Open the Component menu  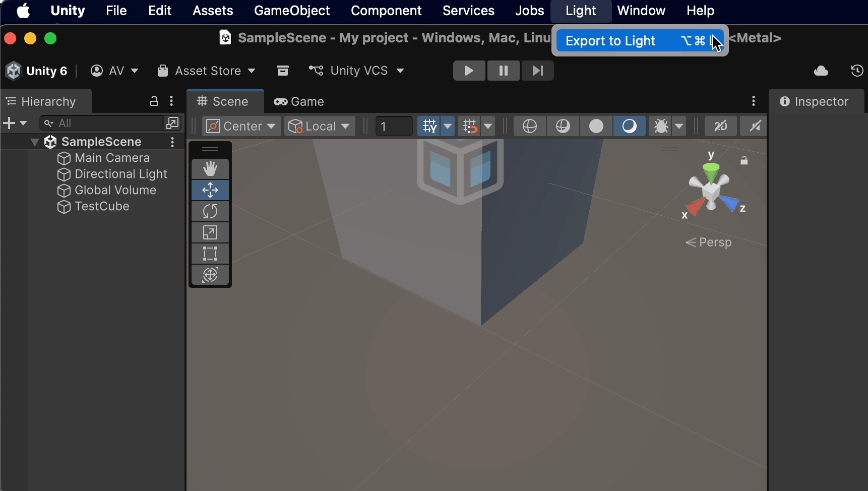click(x=386, y=11)
